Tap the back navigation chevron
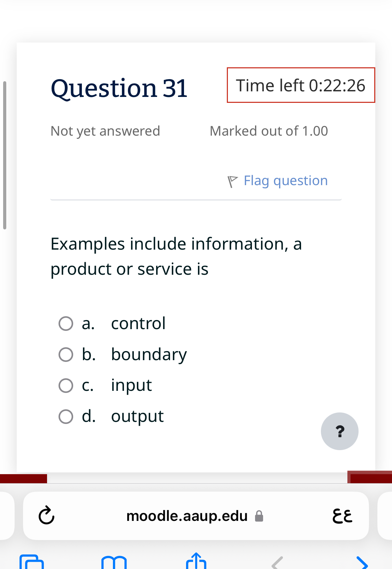The width and height of the screenshot is (392, 569). pyautogui.click(x=276, y=561)
